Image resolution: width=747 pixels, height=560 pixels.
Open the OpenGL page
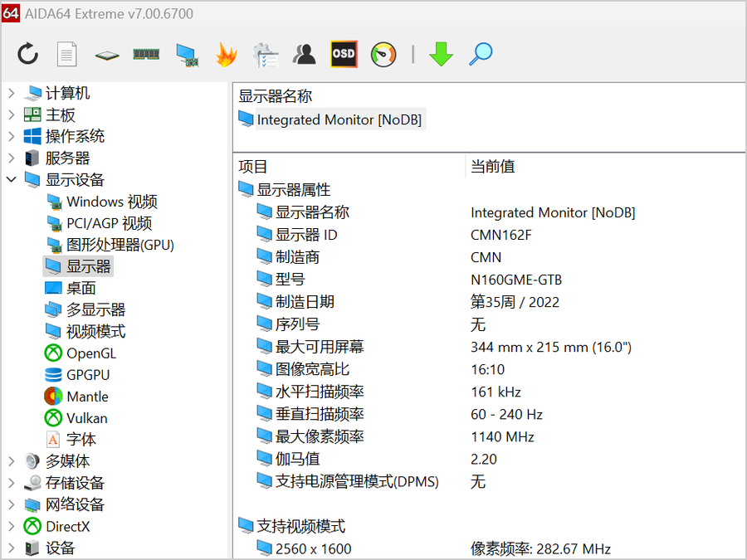coord(91,353)
